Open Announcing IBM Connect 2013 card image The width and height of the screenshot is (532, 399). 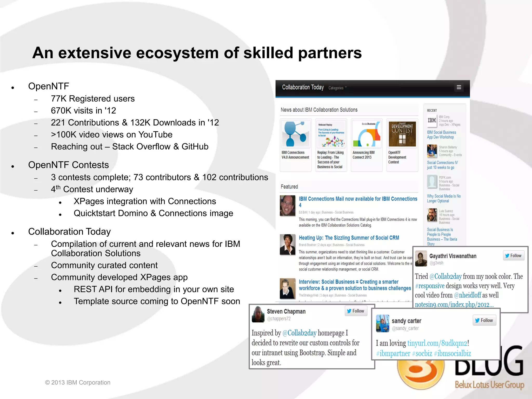click(367, 134)
